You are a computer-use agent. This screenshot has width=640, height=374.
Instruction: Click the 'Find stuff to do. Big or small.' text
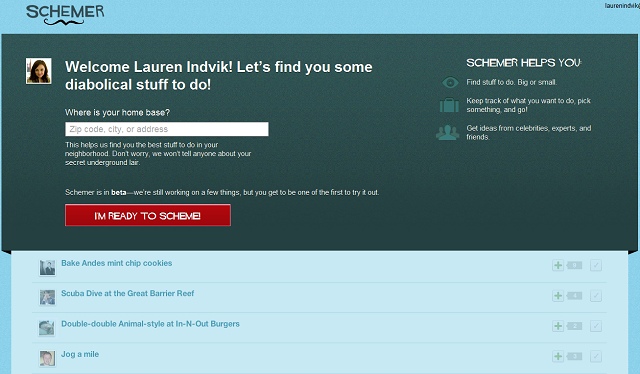(x=511, y=82)
